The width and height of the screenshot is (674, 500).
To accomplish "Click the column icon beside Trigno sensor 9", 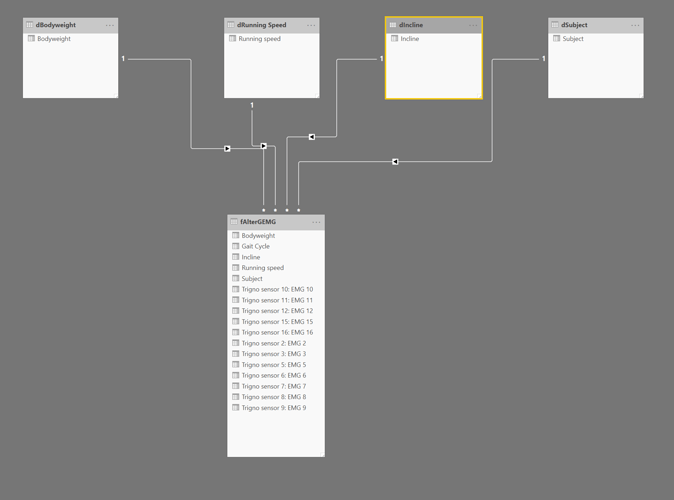I will click(x=236, y=407).
